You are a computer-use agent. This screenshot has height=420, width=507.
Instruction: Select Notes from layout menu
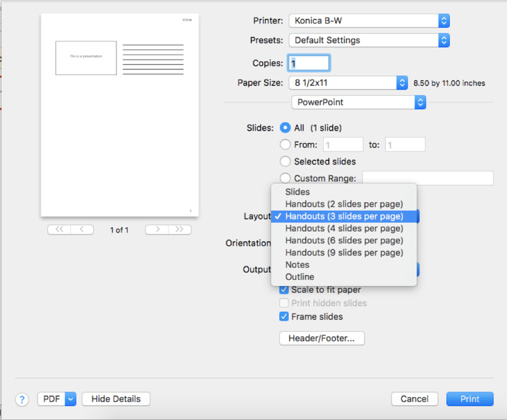(x=297, y=265)
